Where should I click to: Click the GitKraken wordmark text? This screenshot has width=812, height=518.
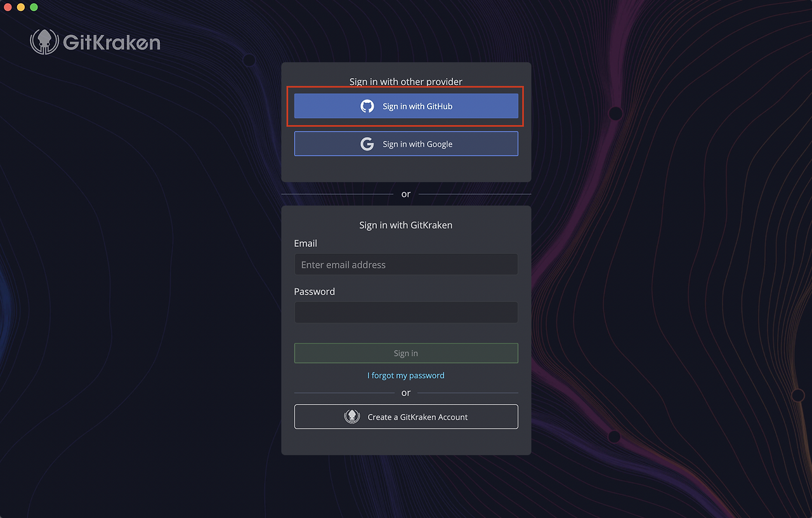[x=110, y=42]
